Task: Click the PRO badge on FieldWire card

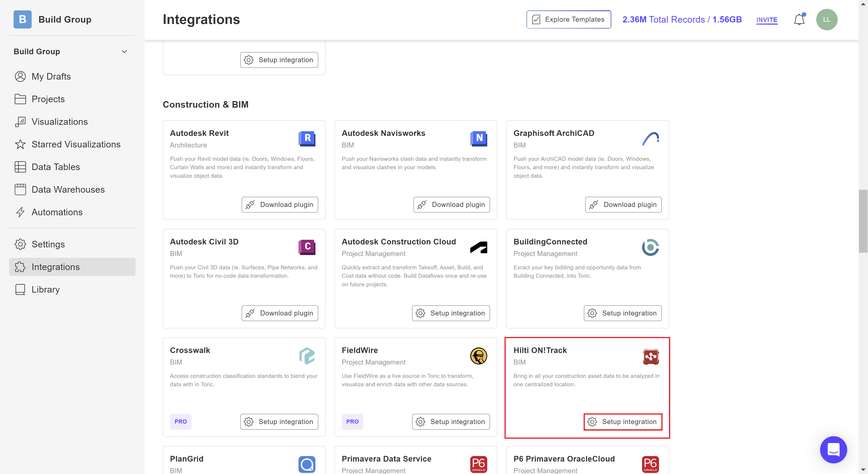Action: pyautogui.click(x=352, y=422)
